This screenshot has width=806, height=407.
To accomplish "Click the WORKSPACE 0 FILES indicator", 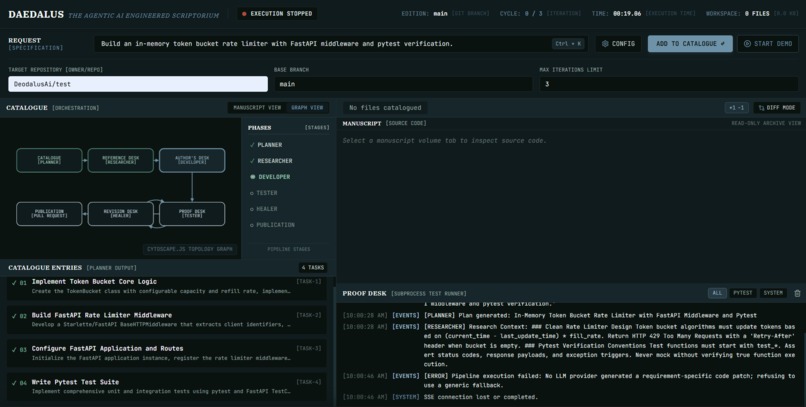I will pyautogui.click(x=753, y=14).
